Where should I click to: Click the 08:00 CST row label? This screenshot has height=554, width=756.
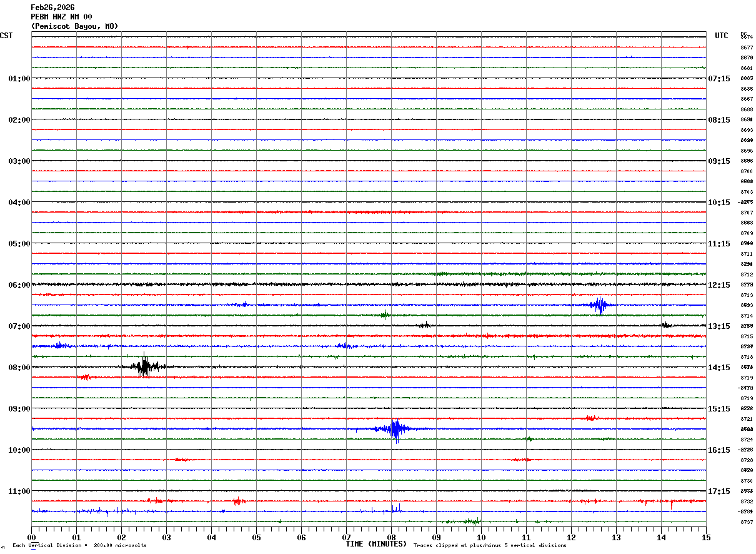(x=19, y=368)
